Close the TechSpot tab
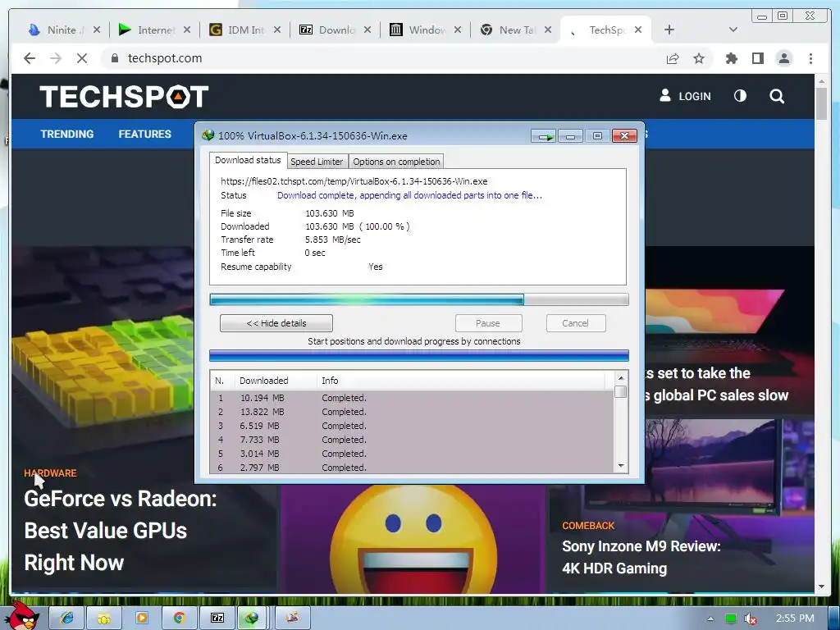The width and height of the screenshot is (840, 630). coord(638,30)
